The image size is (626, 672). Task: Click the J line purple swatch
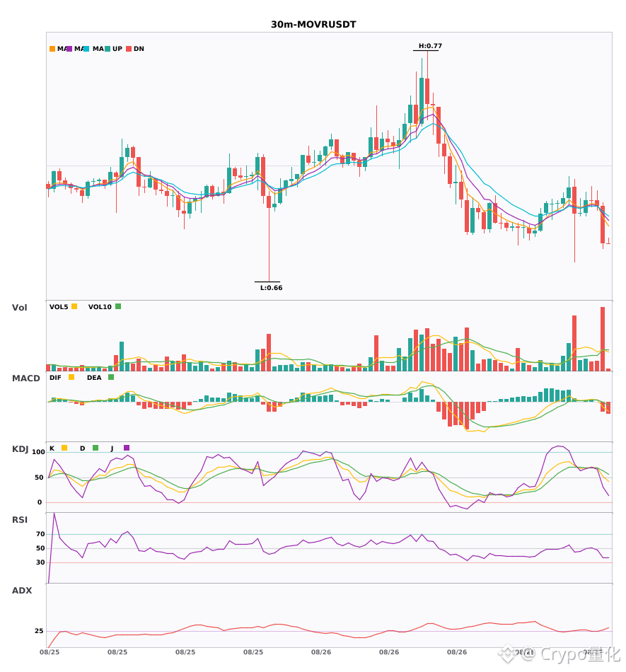[x=127, y=448]
